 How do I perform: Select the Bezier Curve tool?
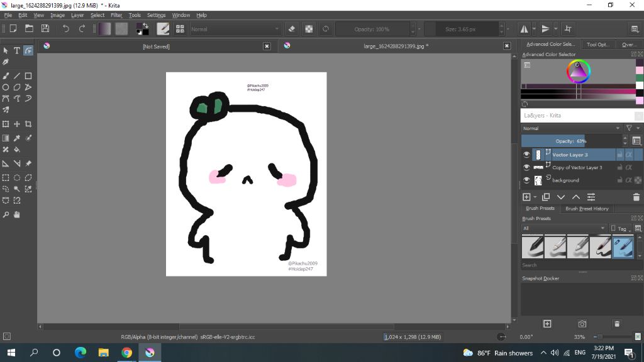pyautogui.click(x=6, y=99)
